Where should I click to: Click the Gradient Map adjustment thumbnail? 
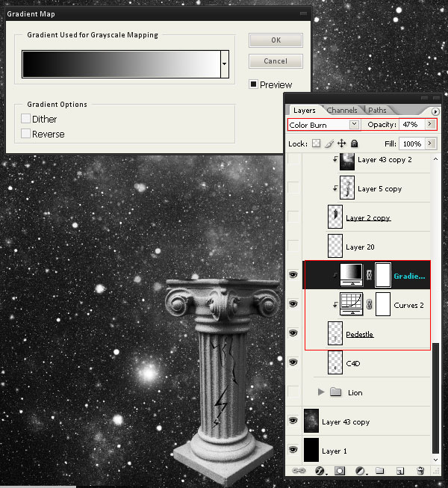[352, 275]
